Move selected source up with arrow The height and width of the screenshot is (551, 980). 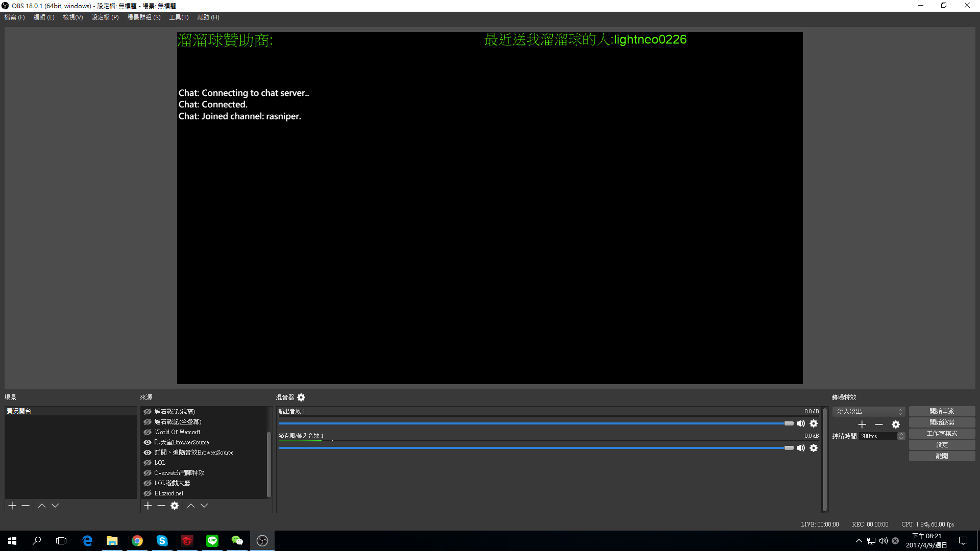[x=191, y=506]
